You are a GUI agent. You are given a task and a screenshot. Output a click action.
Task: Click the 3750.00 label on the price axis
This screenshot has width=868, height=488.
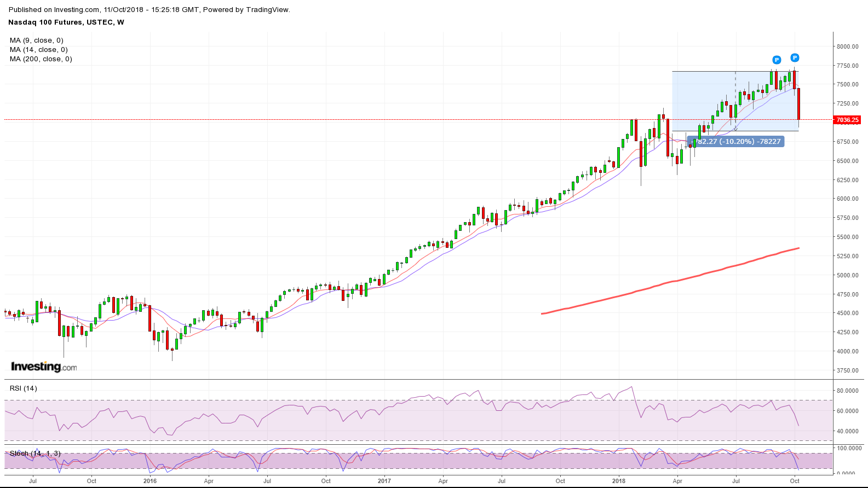point(847,370)
